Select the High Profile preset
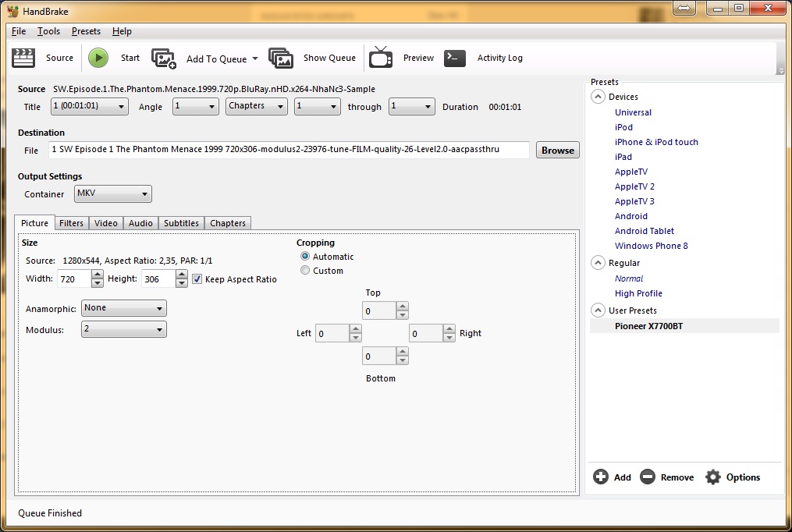792x532 pixels. tap(638, 293)
